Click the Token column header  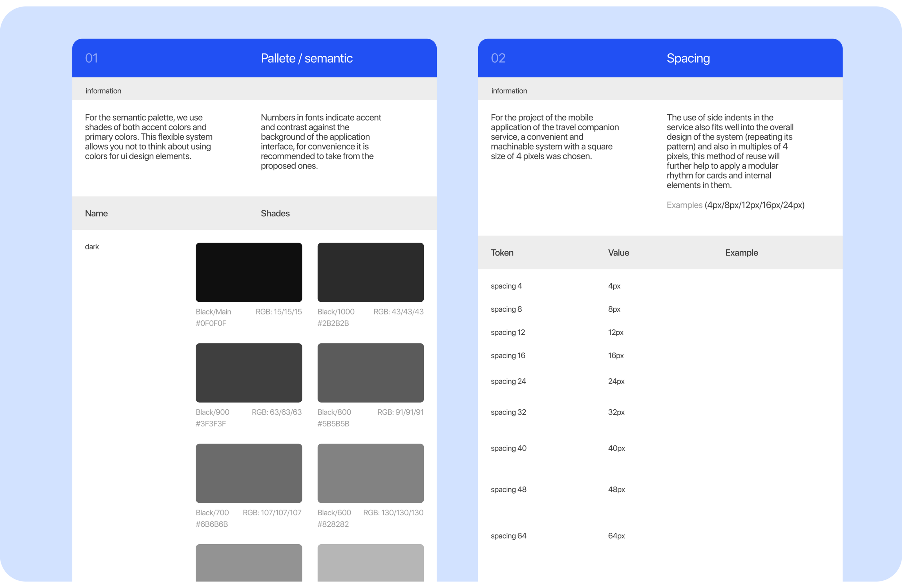tap(502, 253)
